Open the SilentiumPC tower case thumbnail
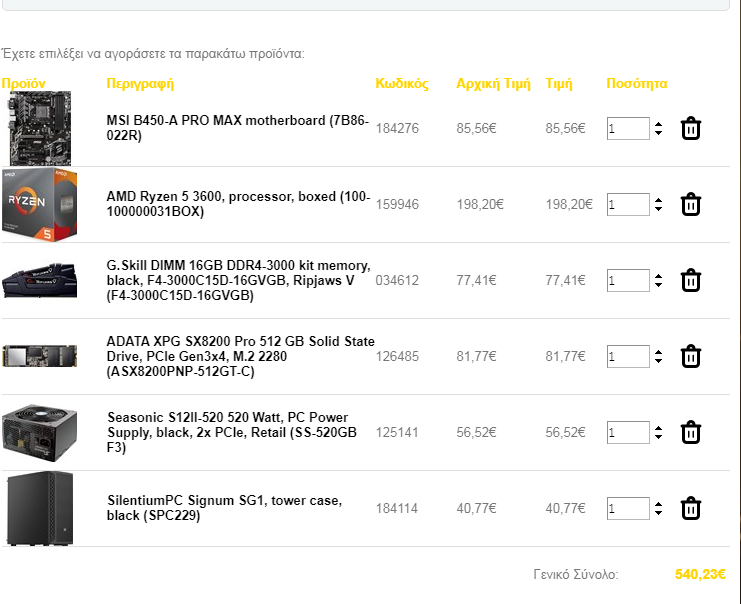This screenshot has width=741, height=604. click(40, 508)
